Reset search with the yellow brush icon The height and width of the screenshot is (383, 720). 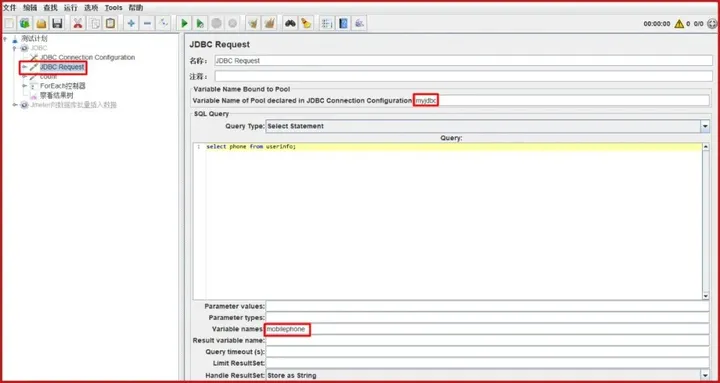coord(306,23)
